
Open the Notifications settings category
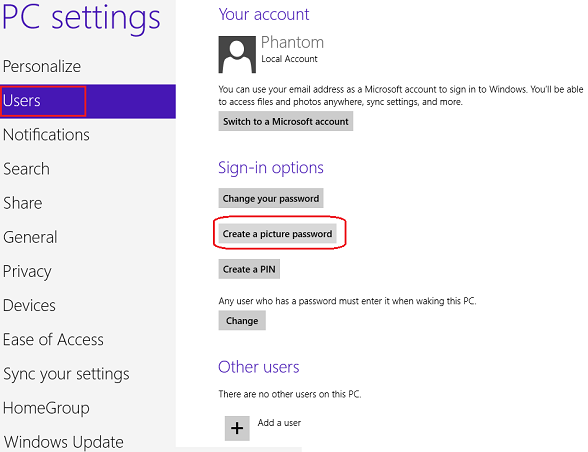click(46, 135)
